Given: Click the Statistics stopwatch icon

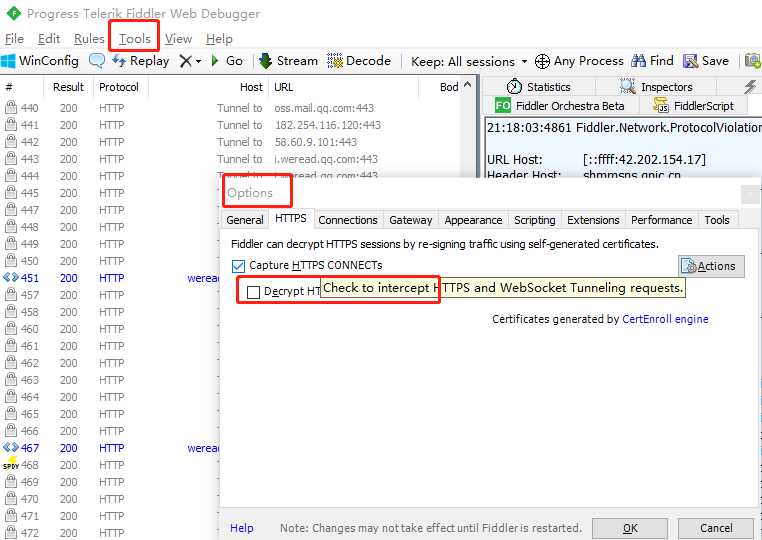Looking at the screenshot, I should [x=514, y=87].
